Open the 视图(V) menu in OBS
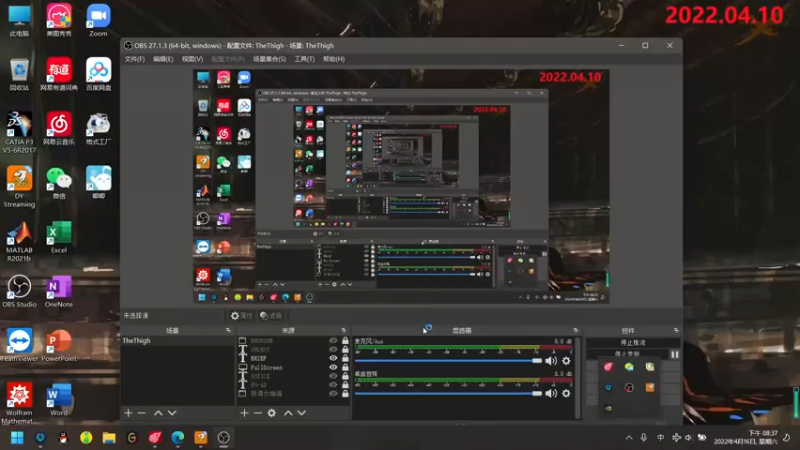 pyautogui.click(x=192, y=59)
